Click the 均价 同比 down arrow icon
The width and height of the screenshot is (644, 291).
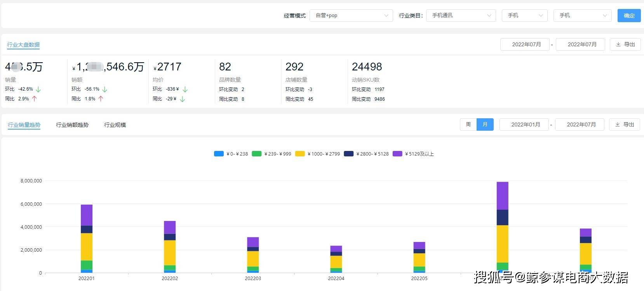(x=182, y=99)
